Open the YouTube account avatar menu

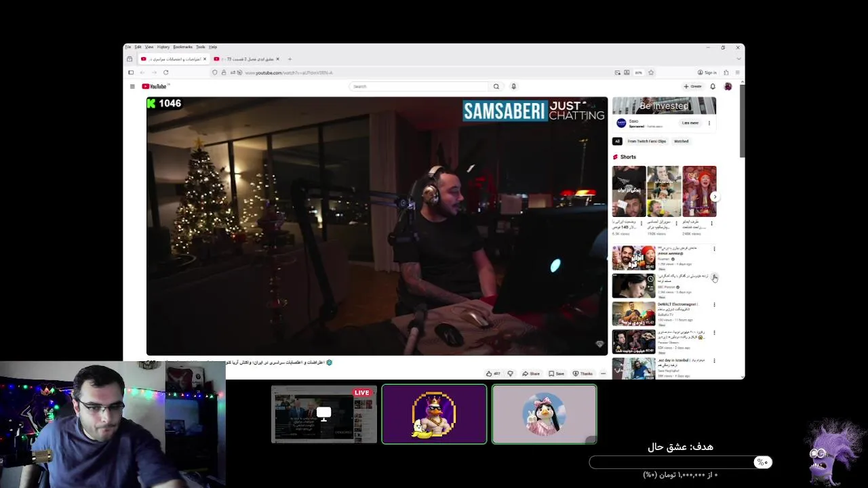click(x=728, y=86)
